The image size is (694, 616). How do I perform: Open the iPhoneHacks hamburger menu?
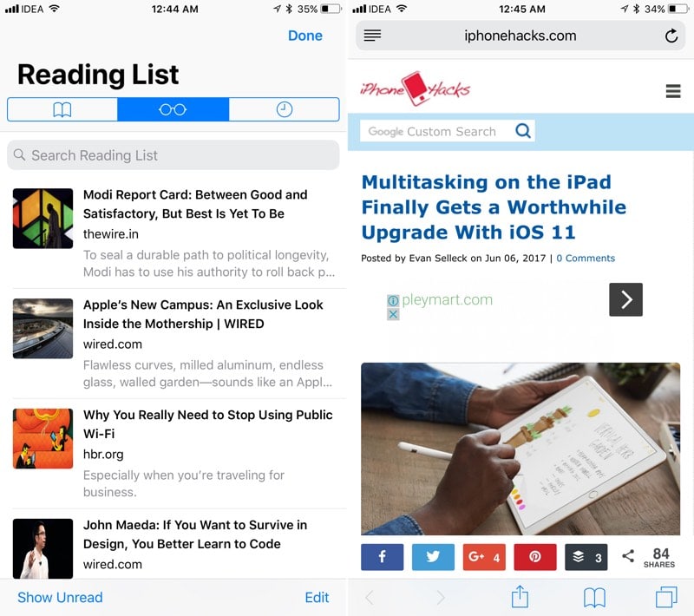[x=673, y=91]
